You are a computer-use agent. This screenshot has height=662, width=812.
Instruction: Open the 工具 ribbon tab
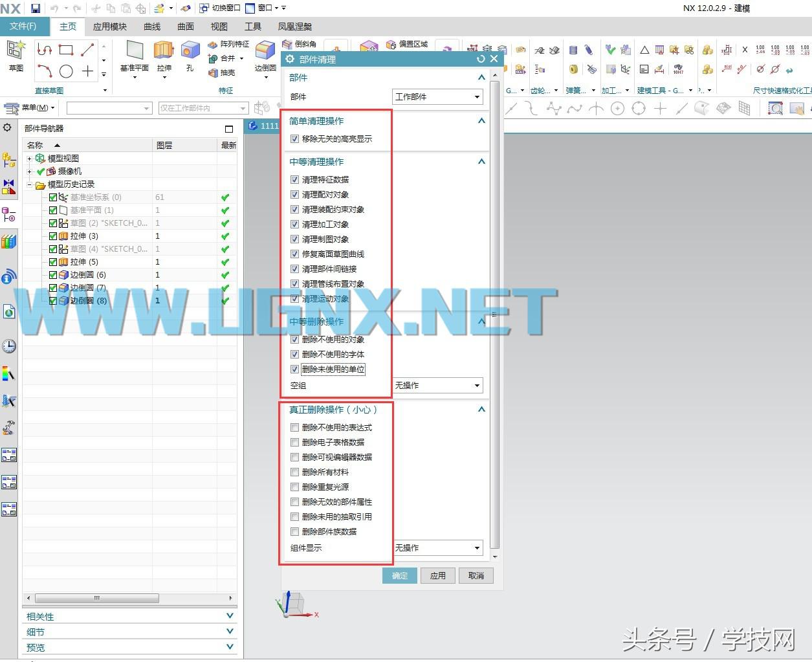(253, 27)
